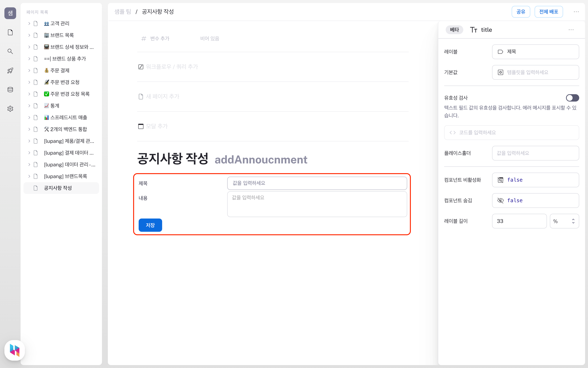Click the rocket deploy icon
Screen dimensions: 588x368
(x=10, y=71)
